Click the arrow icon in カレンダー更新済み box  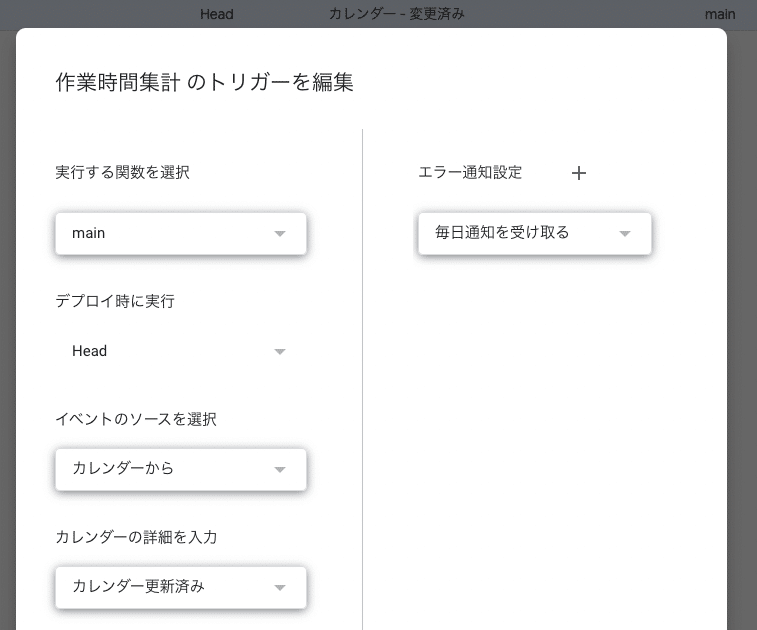(x=280, y=588)
